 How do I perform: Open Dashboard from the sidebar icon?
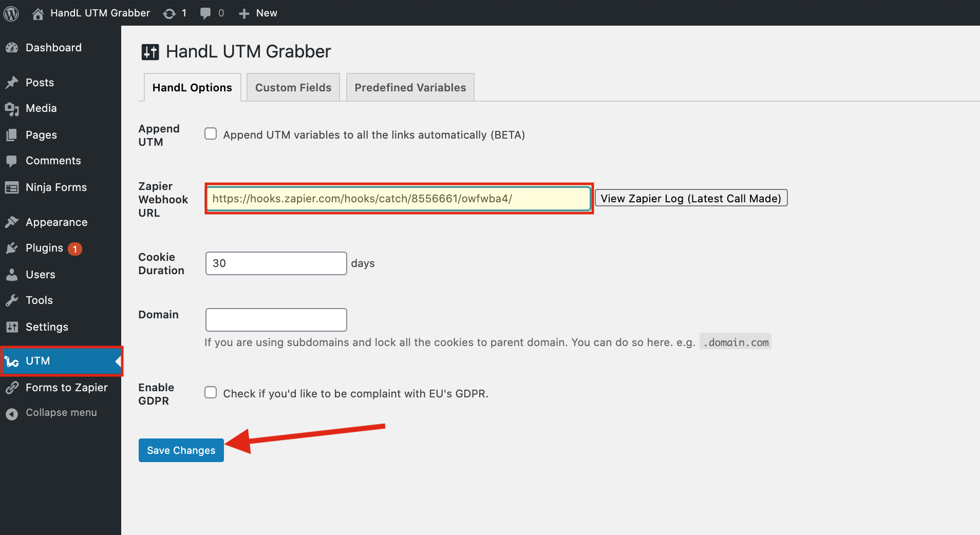(x=12, y=48)
